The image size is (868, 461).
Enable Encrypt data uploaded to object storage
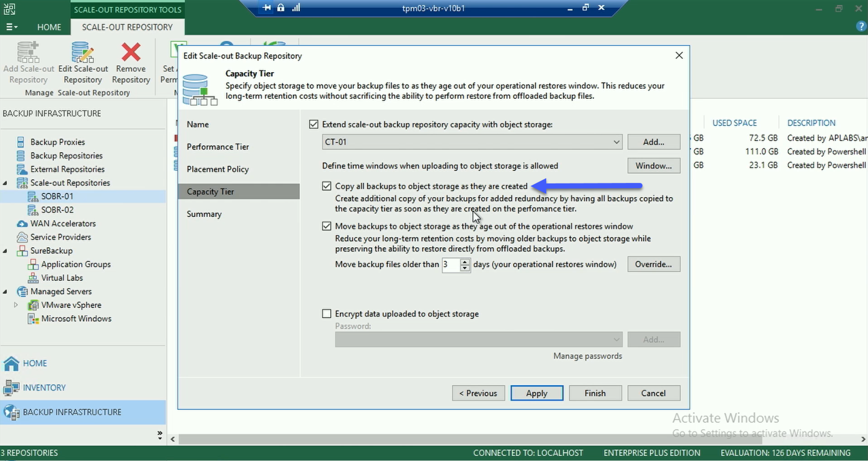(x=326, y=314)
